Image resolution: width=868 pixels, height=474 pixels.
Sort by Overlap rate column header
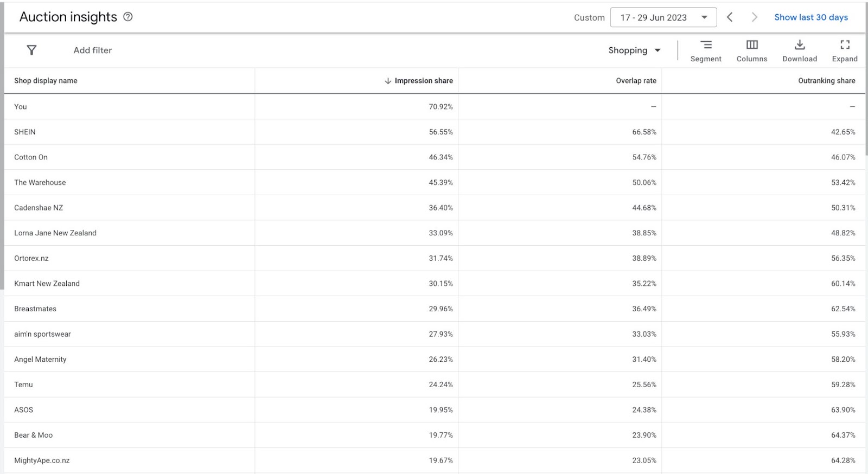click(x=636, y=81)
